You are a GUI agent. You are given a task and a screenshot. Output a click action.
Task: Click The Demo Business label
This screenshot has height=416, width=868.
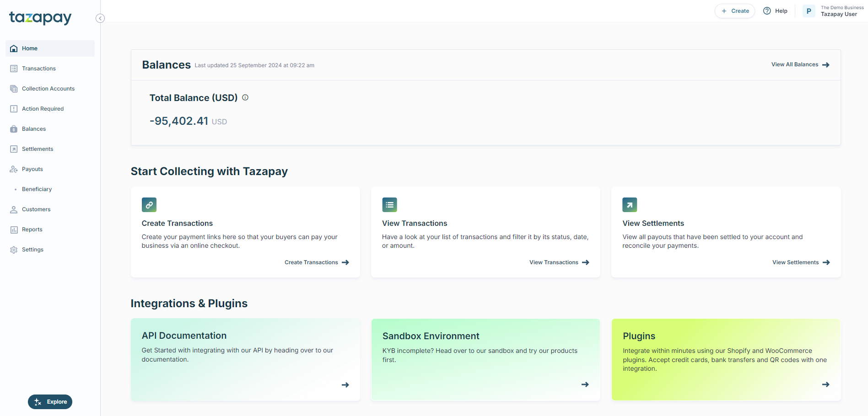pyautogui.click(x=842, y=8)
